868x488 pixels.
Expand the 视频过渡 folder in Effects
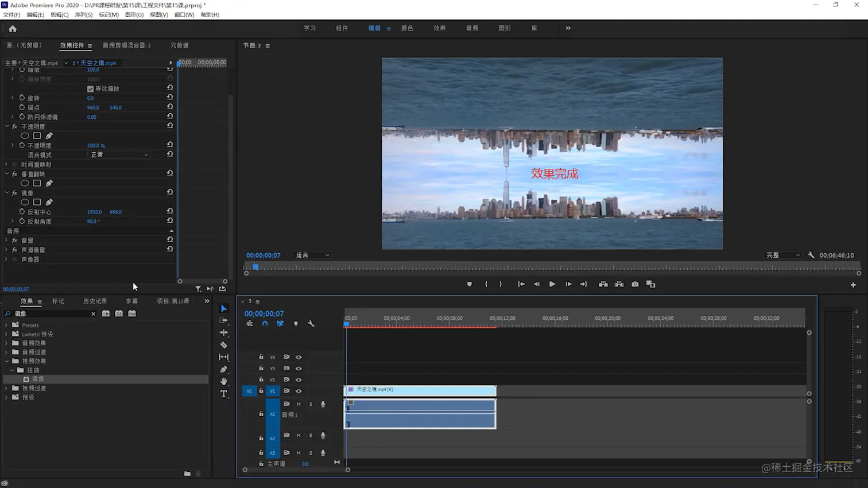tap(7, 389)
